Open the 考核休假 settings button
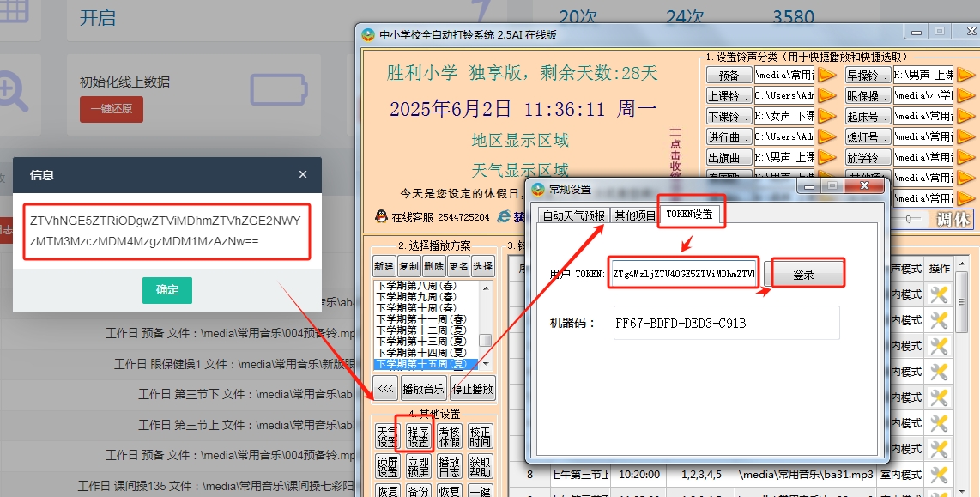 pos(449,436)
